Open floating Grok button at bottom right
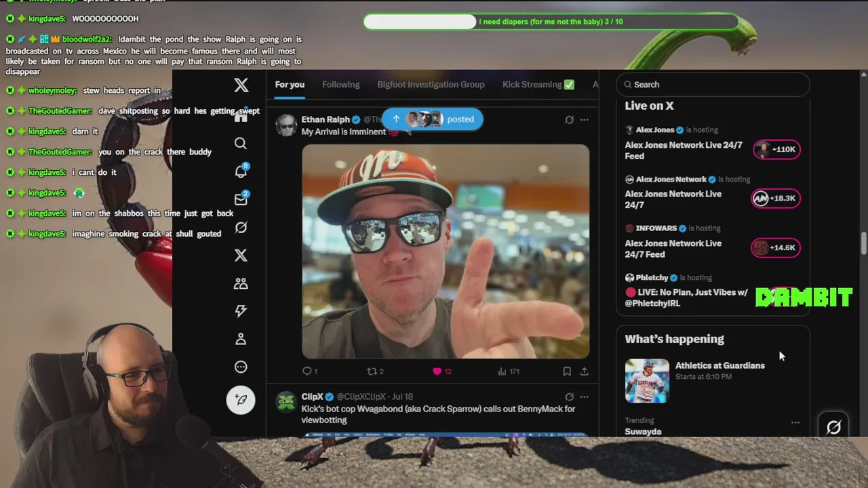The image size is (868, 488). (833, 427)
